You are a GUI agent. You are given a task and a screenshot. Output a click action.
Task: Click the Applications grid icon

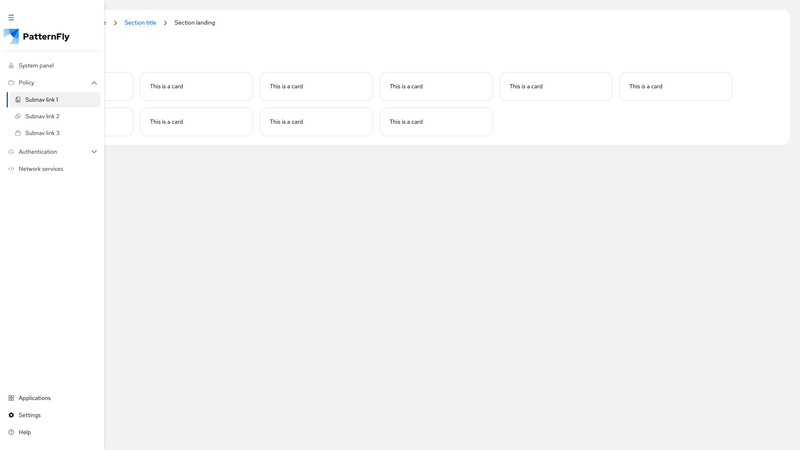(x=11, y=398)
